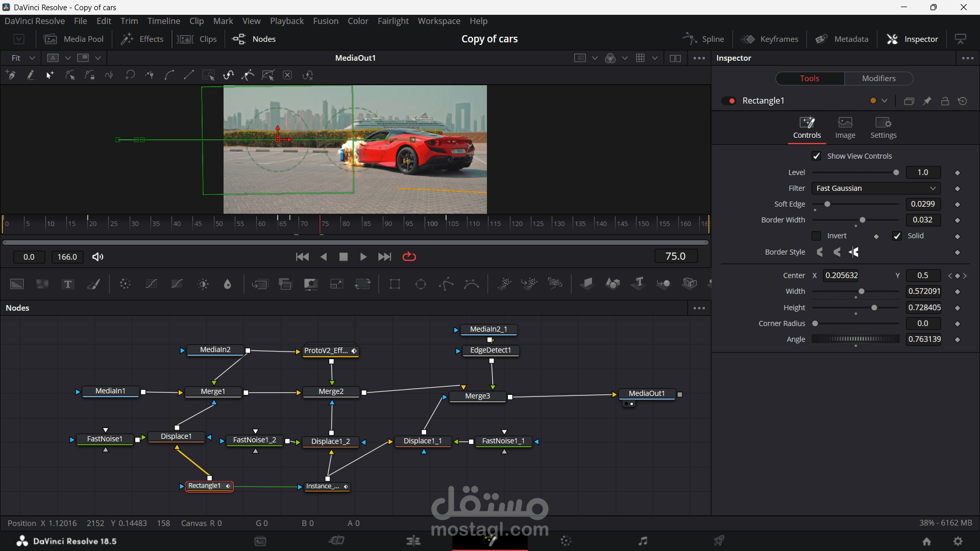
Task: Enable the Invert checkbox
Action: pyautogui.click(x=816, y=236)
